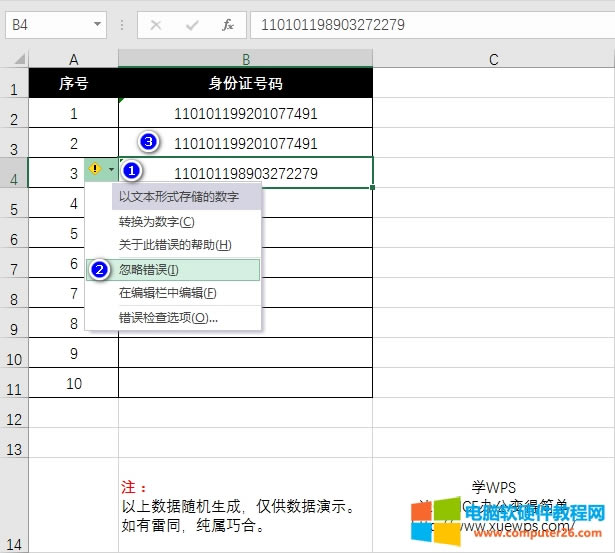The image size is (615, 553).
Task: Choose 在编辑栏中编辑 menu option
Action: (x=167, y=293)
